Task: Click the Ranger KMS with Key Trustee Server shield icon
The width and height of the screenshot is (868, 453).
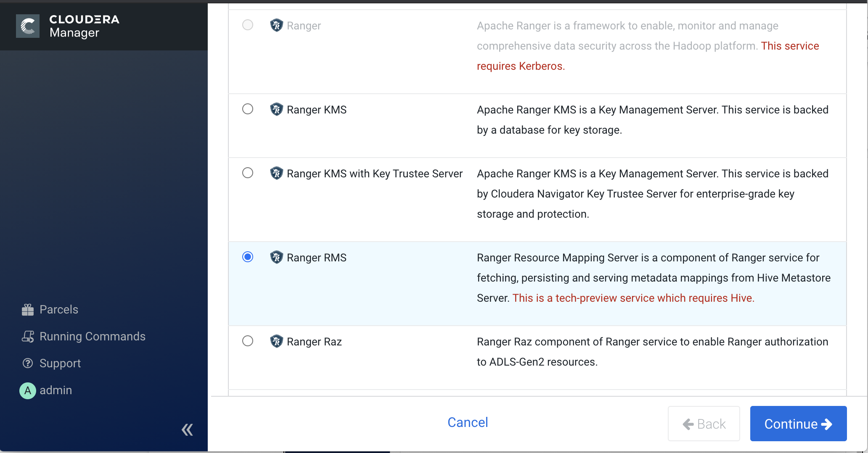Action: pyautogui.click(x=276, y=174)
